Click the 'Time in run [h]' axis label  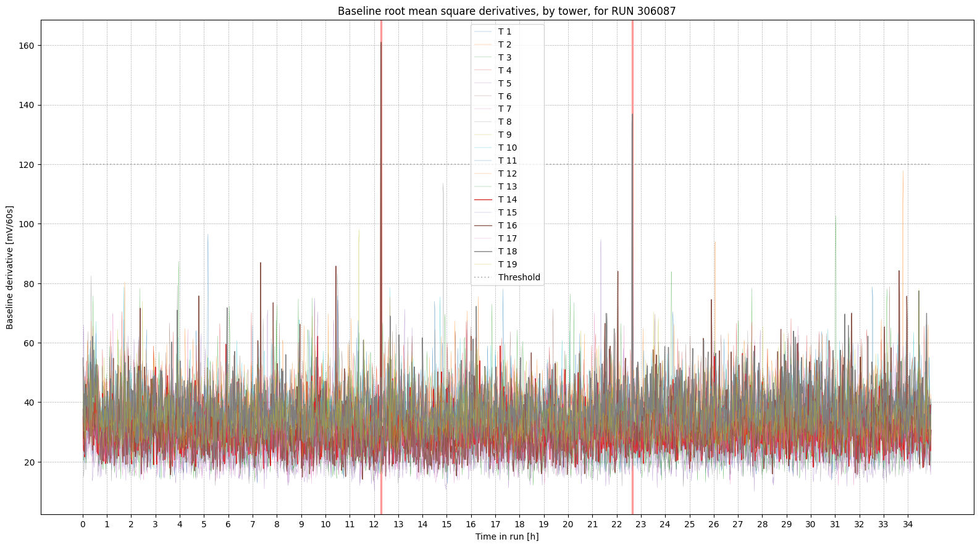pos(506,537)
